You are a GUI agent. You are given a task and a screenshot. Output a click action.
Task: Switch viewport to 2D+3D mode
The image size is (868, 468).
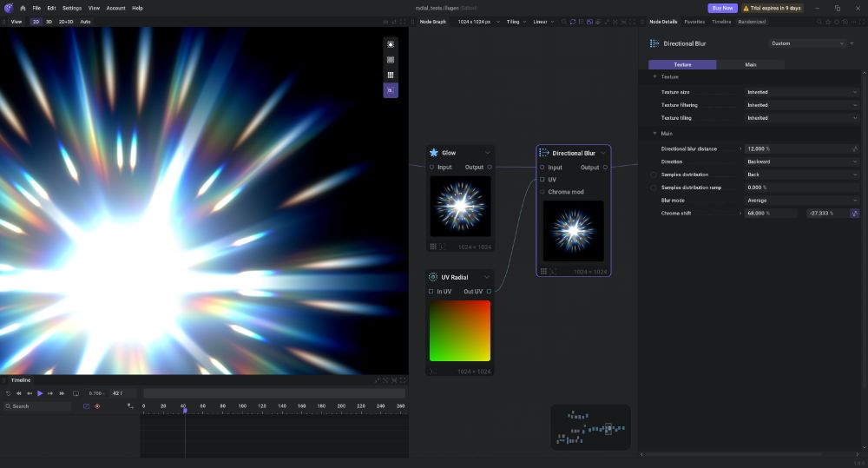[66, 23]
